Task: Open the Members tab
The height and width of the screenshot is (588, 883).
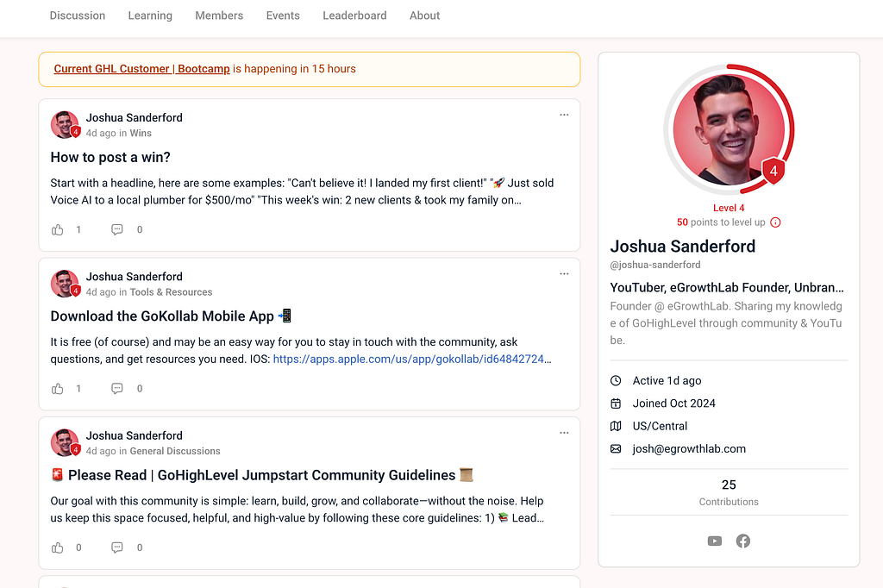Action: point(219,16)
